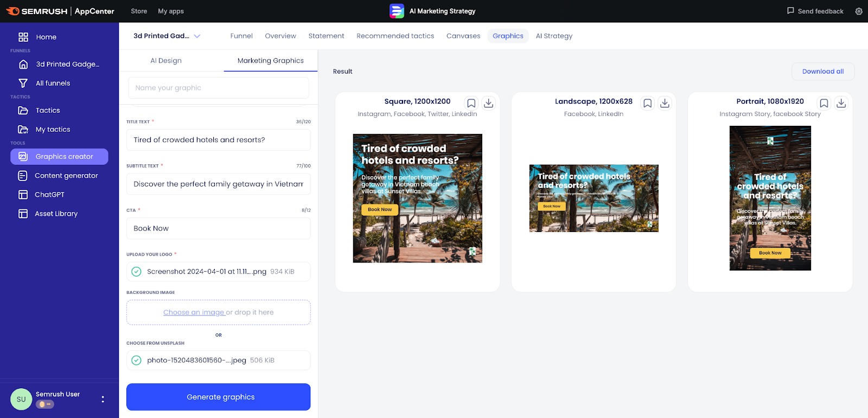The height and width of the screenshot is (418, 868).
Task: Click the Generate graphics button
Action: pyautogui.click(x=219, y=397)
